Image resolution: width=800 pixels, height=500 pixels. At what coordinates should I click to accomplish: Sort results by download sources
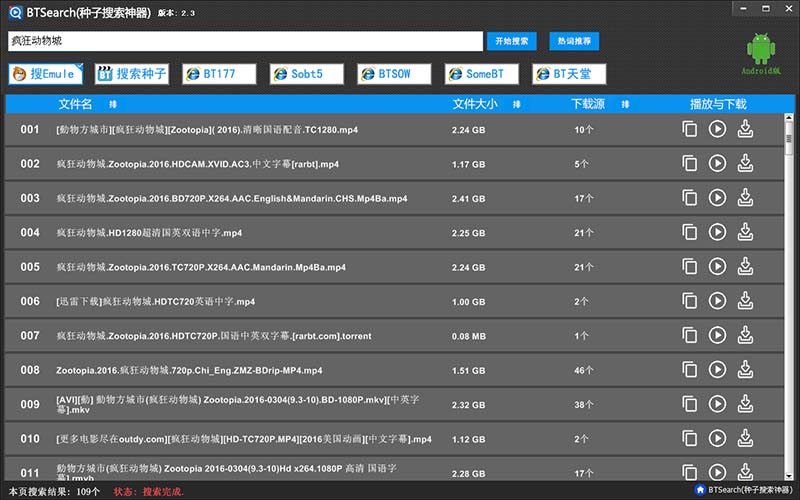[x=624, y=104]
